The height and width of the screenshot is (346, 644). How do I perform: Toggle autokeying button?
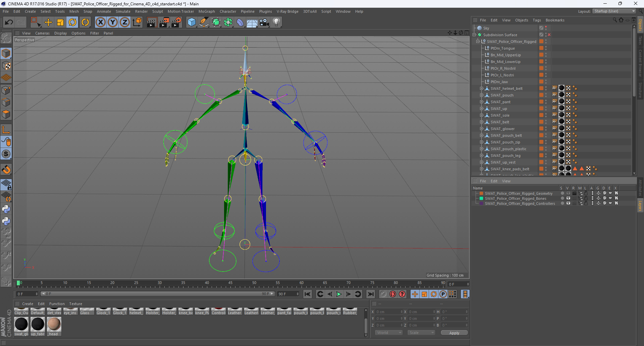coord(393,294)
